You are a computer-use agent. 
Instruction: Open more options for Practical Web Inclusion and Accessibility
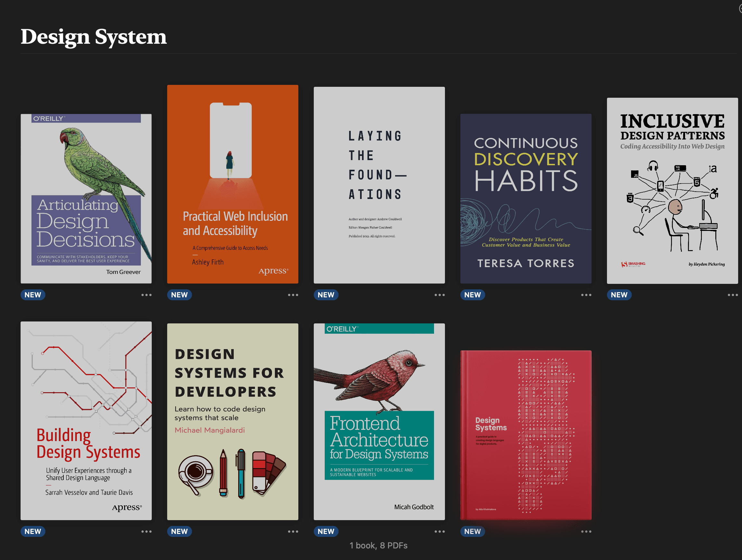293,295
